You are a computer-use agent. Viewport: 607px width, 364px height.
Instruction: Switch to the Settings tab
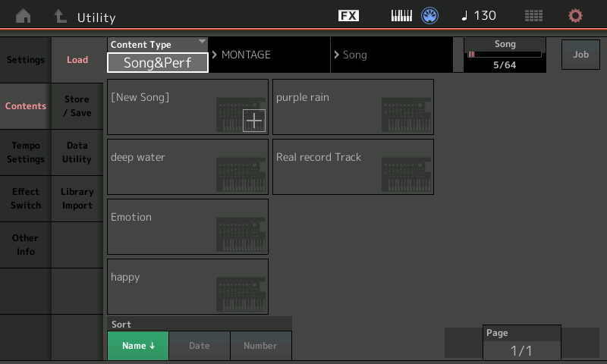[x=26, y=60]
